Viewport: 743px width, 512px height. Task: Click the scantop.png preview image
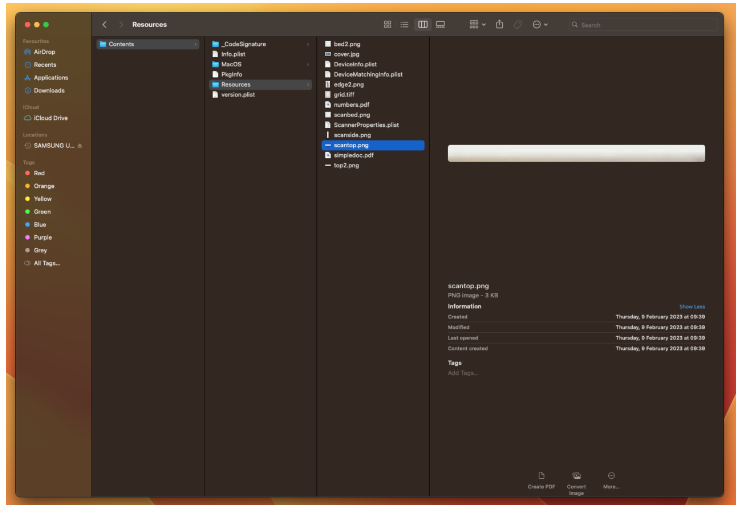[x=576, y=153]
